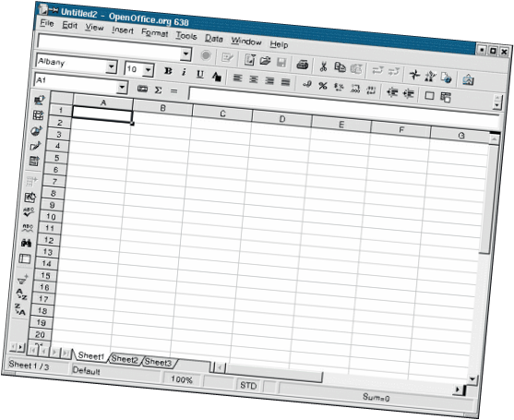Click the Redo icon

pyautogui.click(x=394, y=72)
